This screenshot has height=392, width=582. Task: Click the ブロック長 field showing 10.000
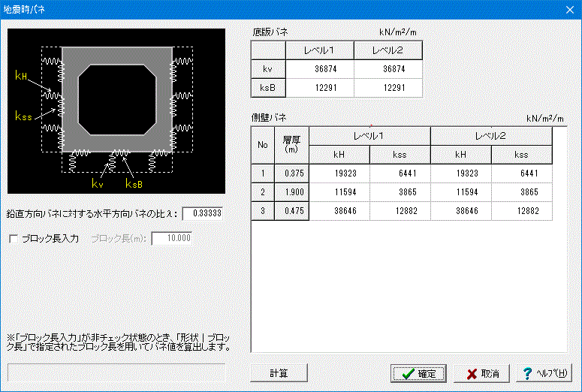[x=172, y=238]
